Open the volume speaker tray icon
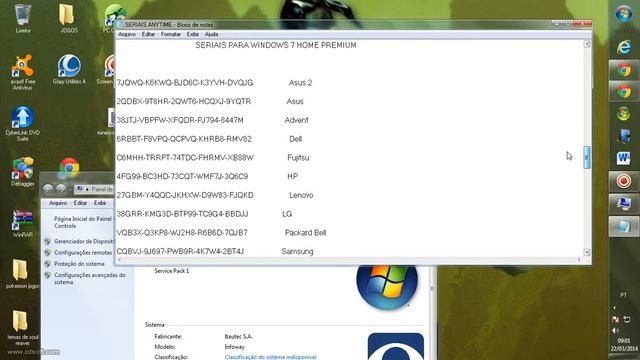640x360 pixels. tap(616, 330)
